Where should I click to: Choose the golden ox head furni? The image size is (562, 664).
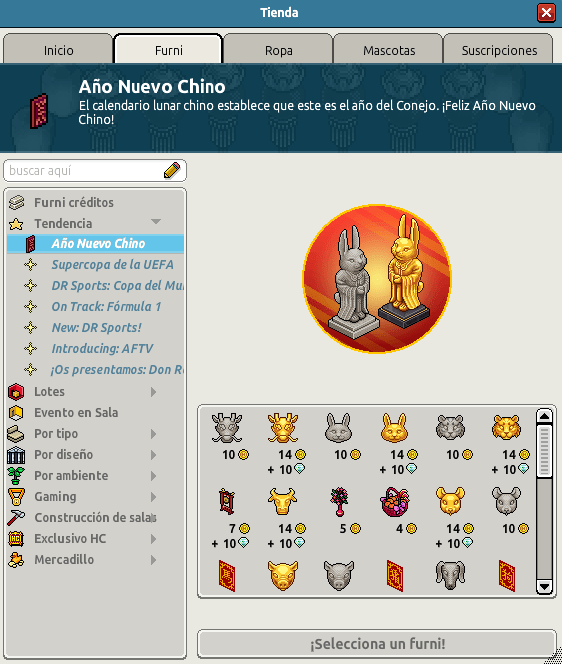282,501
